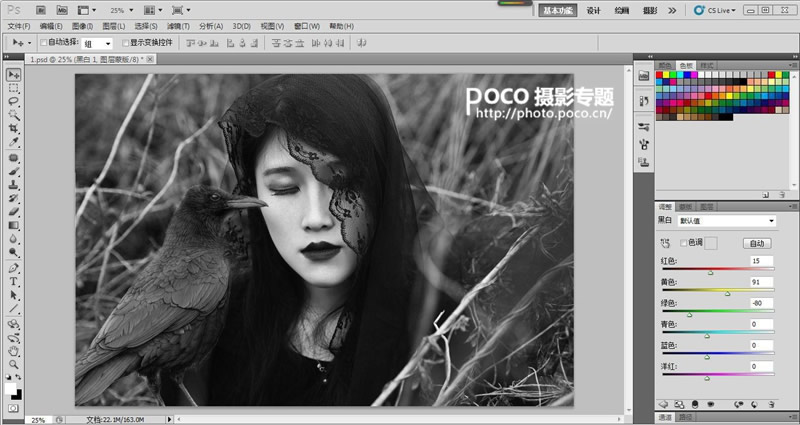Select the Path Selection tool

coord(13,295)
